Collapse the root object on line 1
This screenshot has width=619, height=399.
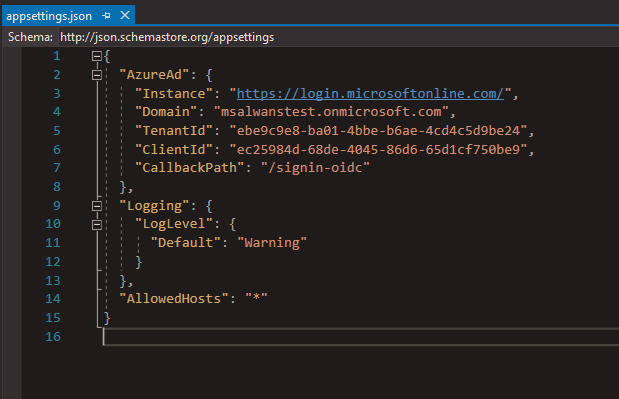(x=97, y=56)
